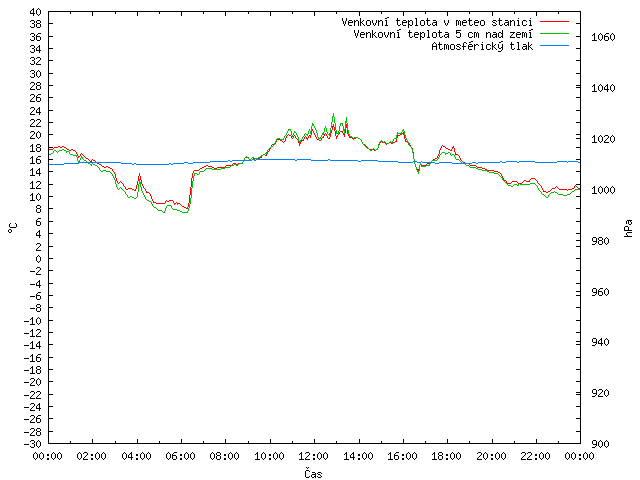Click the °C axis title
The height and width of the screenshot is (480, 640).
click(x=13, y=228)
